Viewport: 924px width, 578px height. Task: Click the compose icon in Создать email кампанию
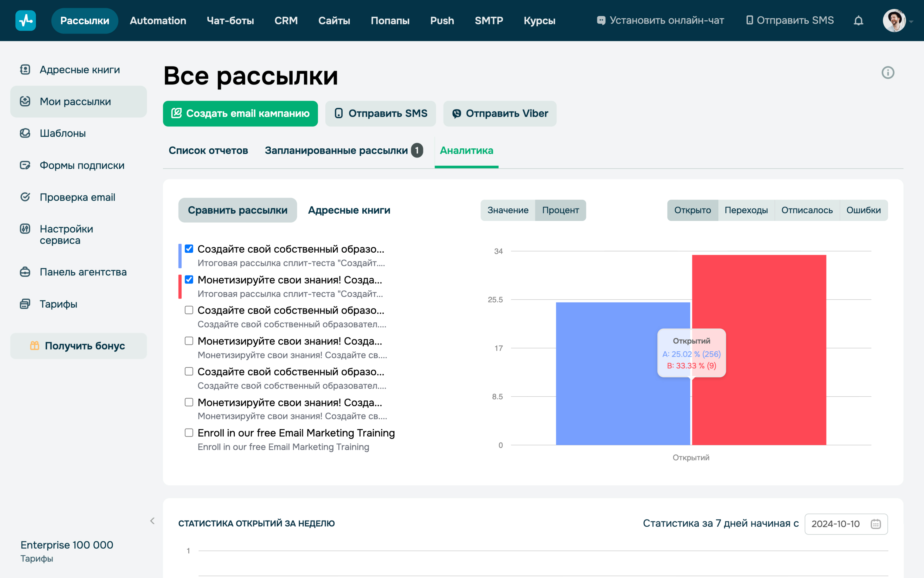(176, 113)
